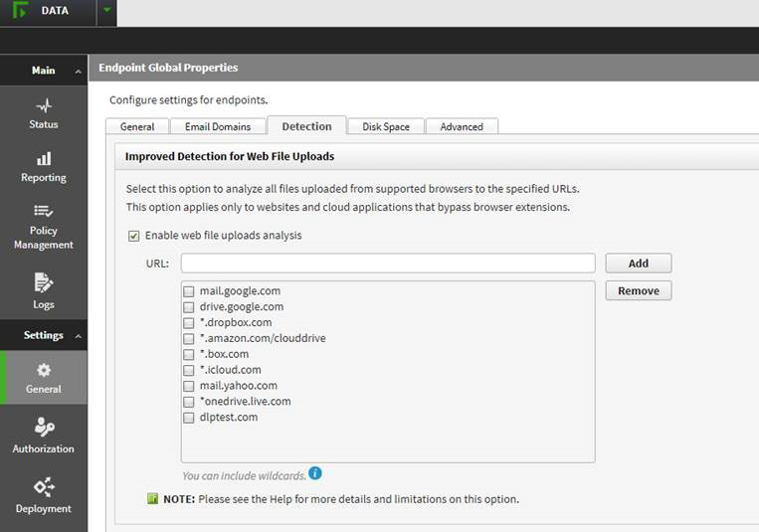Open the Authorization key icon
759x532 pixels.
(x=43, y=428)
